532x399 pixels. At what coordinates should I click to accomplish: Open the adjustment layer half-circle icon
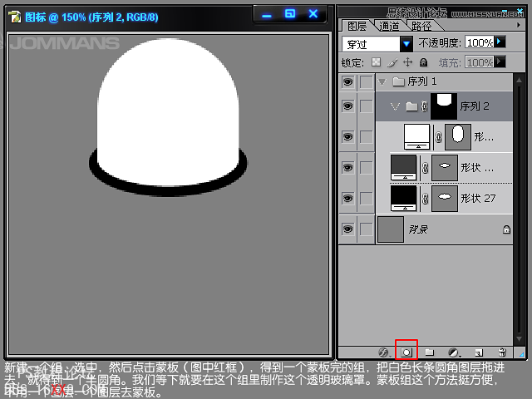click(454, 352)
